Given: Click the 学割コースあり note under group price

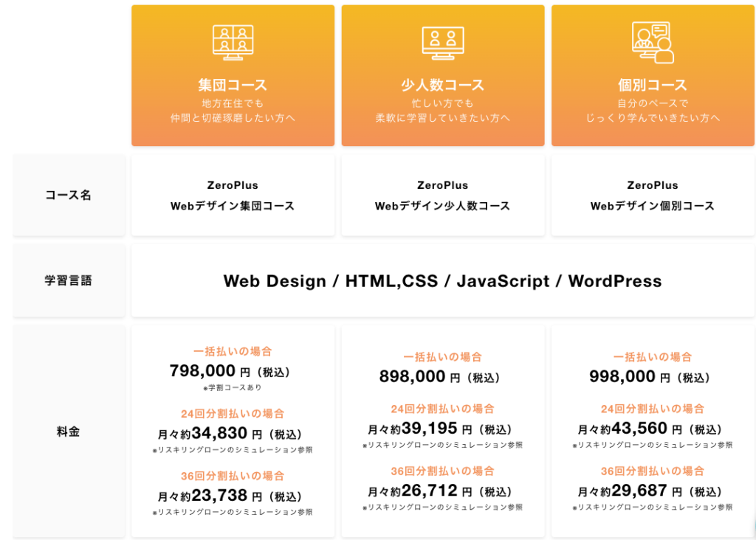Looking at the screenshot, I should (233, 387).
